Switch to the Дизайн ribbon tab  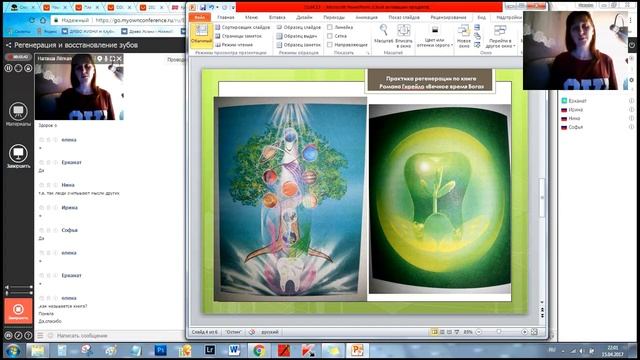304,18
